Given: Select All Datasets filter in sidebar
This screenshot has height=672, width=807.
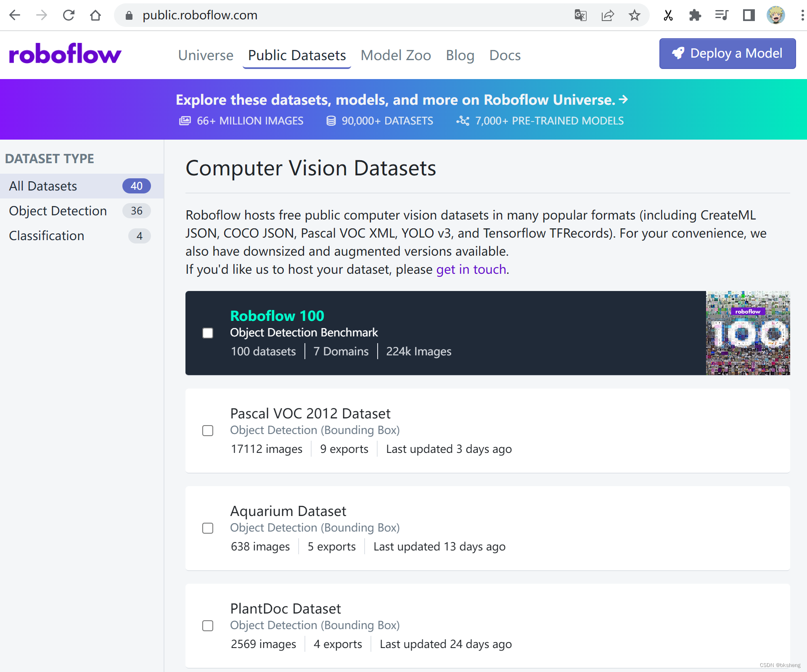Looking at the screenshot, I should coord(82,186).
